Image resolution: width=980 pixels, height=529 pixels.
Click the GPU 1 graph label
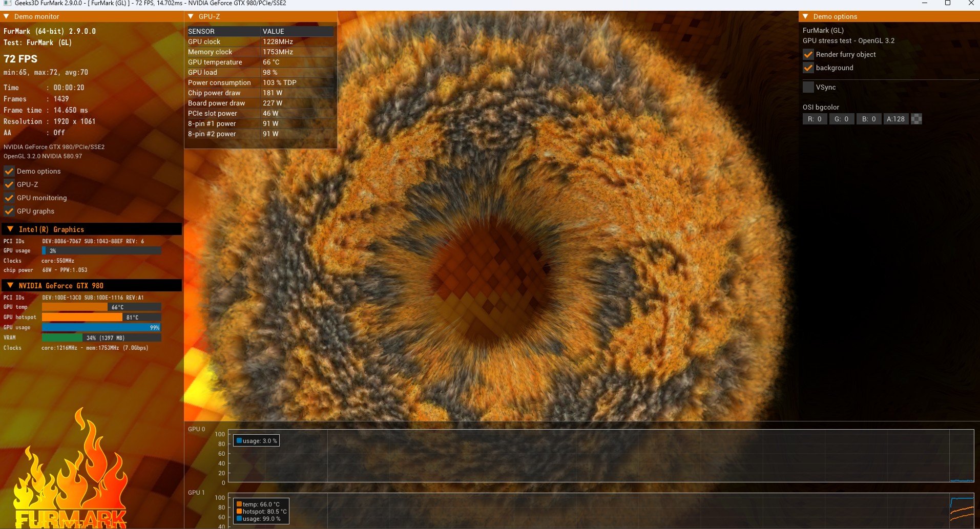point(196,493)
